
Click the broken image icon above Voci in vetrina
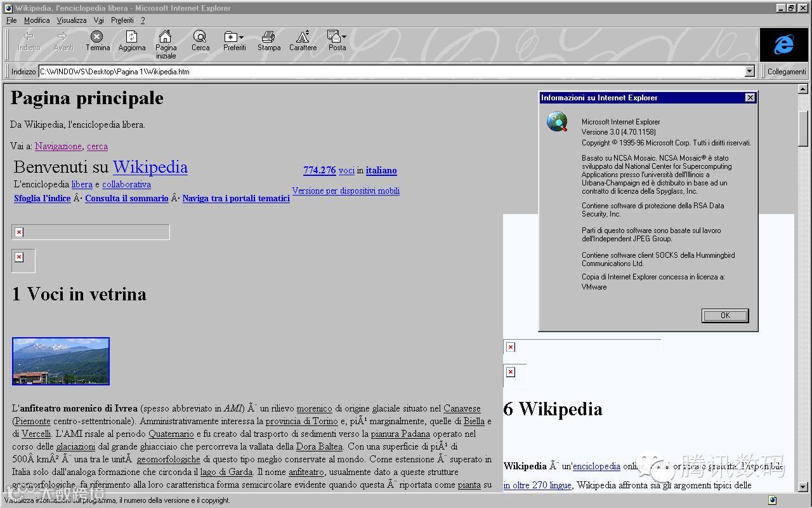click(19, 257)
